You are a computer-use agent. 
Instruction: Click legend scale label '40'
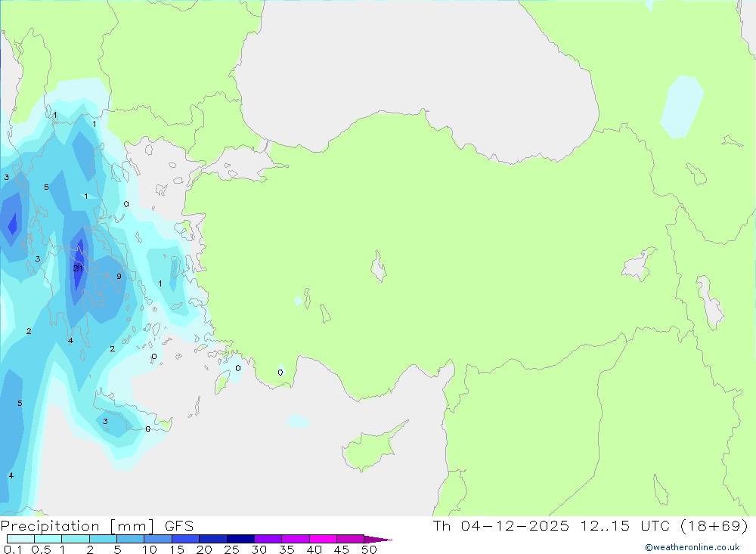[x=314, y=549]
